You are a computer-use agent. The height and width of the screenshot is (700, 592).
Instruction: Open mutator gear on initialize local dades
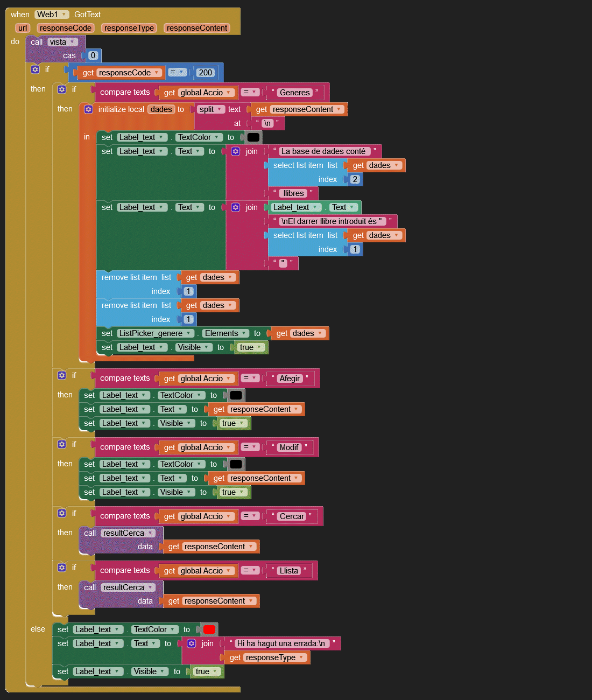pos(88,109)
